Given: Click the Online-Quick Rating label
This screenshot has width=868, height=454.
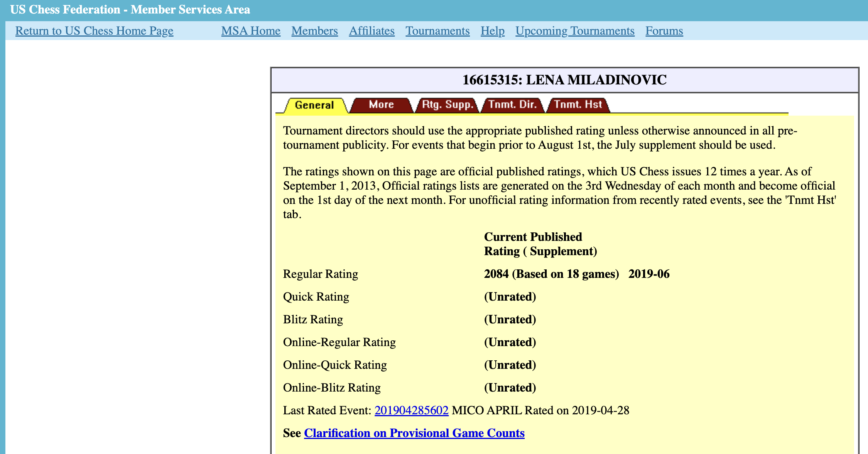Looking at the screenshot, I should pyautogui.click(x=335, y=365).
